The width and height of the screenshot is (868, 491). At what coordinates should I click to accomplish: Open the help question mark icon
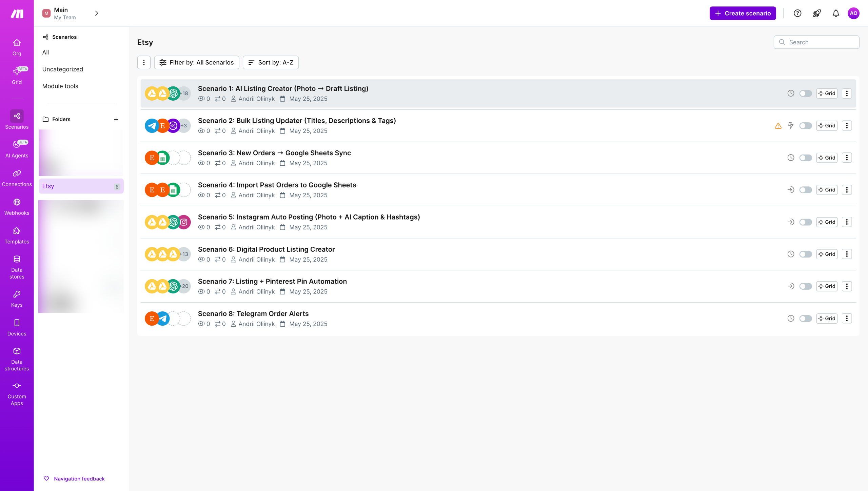797,13
